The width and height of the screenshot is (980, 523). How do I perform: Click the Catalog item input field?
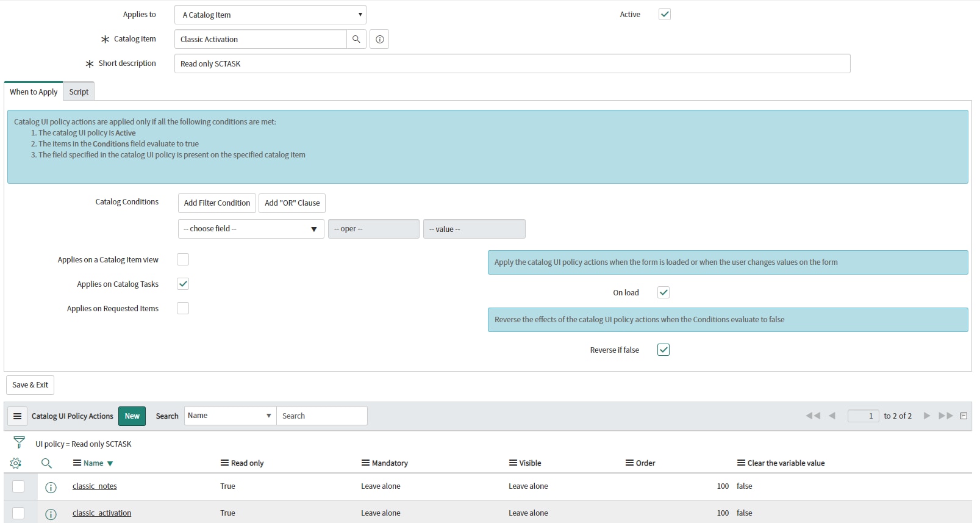coord(260,39)
